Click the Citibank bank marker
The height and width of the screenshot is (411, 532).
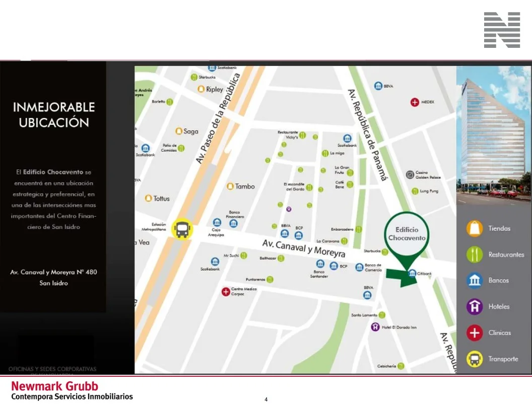pyautogui.click(x=412, y=273)
